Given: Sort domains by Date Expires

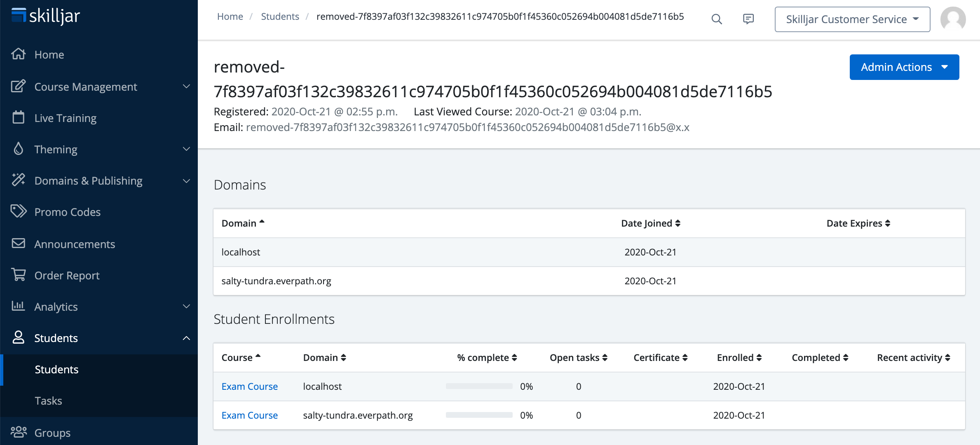Looking at the screenshot, I should pos(858,223).
